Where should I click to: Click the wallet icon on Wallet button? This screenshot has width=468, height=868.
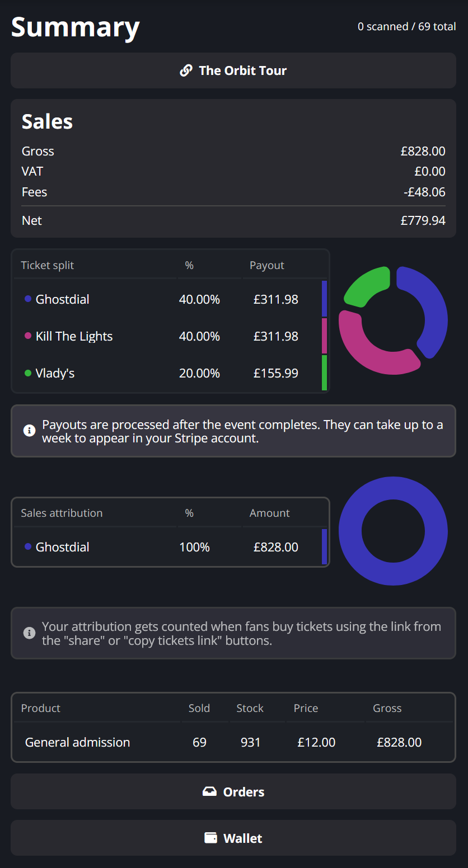(210, 838)
